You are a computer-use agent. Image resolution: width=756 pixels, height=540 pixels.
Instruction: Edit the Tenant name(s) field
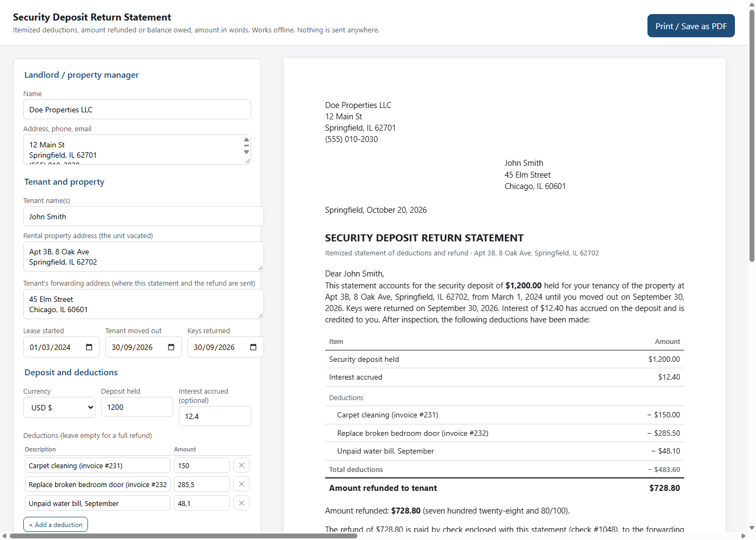tap(144, 217)
